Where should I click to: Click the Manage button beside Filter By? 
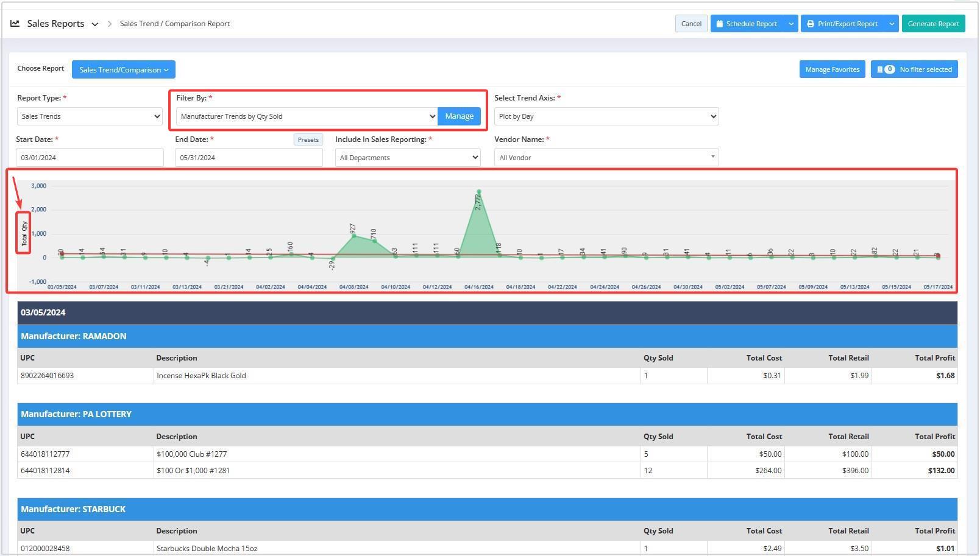point(459,116)
